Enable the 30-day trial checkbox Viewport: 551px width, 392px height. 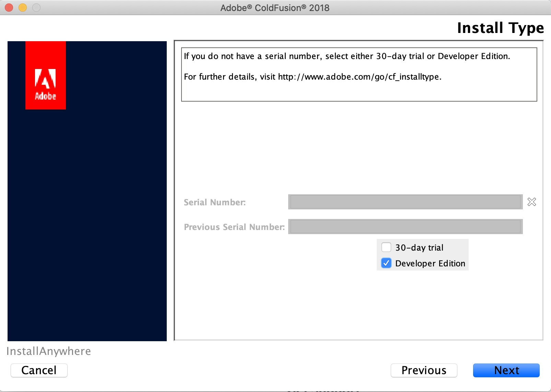point(386,247)
